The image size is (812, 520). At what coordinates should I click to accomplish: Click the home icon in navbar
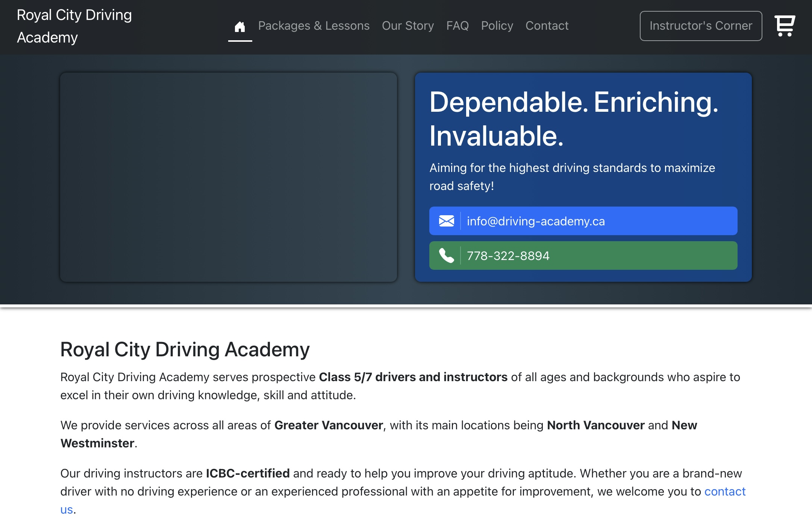coord(240,26)
